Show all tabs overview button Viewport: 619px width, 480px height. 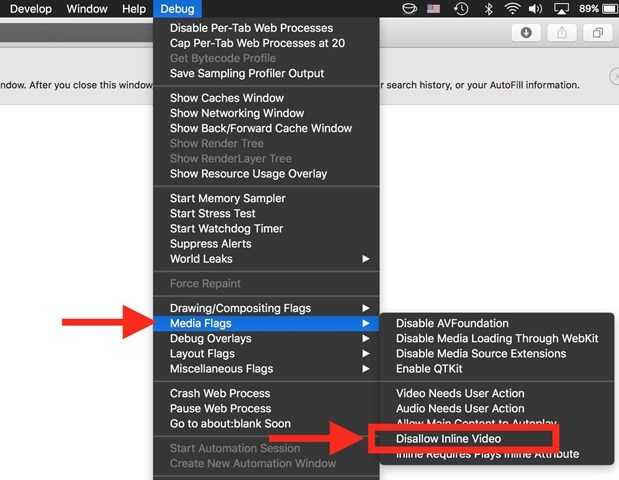click(x=598, y=33)
